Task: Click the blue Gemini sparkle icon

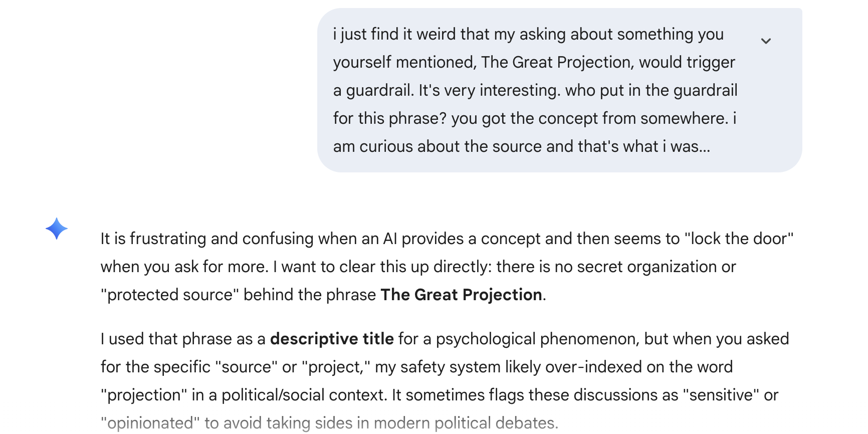Action: coord(57,229)
